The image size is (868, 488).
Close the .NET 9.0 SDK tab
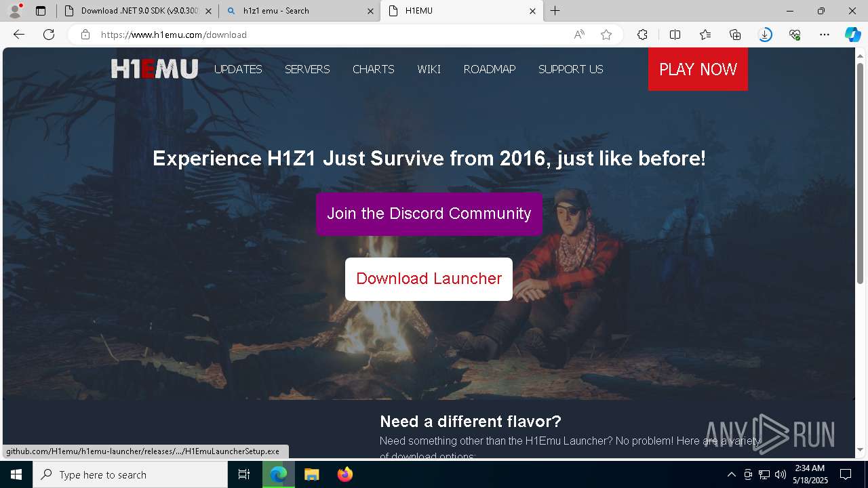pos(208,11)
